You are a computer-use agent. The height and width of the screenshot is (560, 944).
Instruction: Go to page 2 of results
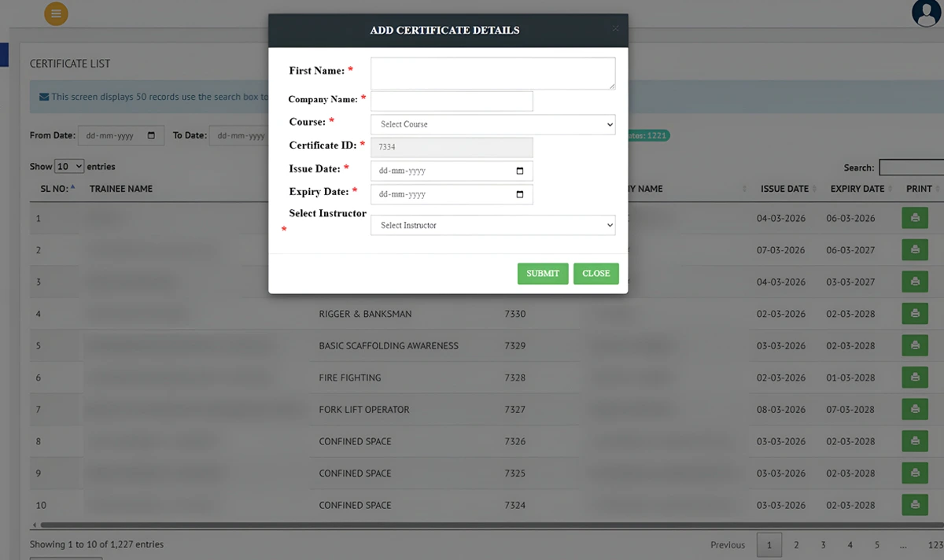tap(796, 544)
